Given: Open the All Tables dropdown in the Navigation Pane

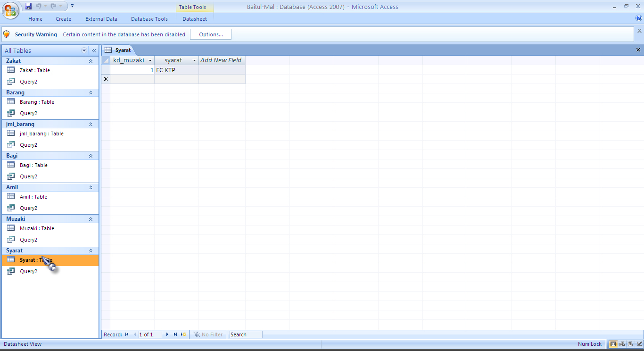Looking at the screenshot, I should point(84,50).
